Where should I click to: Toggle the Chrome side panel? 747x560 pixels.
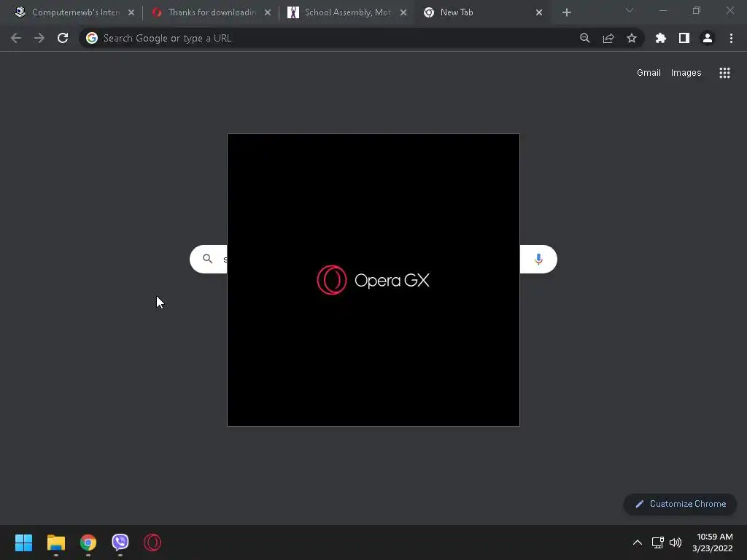[684, 38]
